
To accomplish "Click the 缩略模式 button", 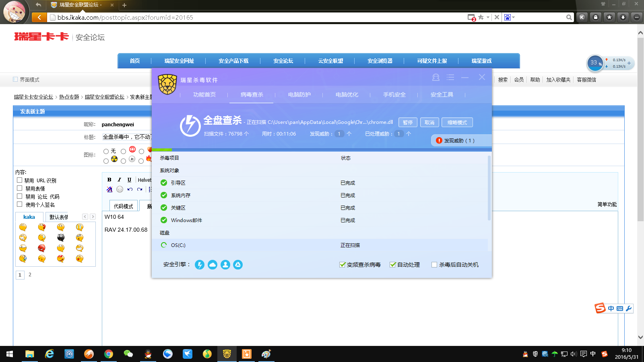I will (457, 122).
